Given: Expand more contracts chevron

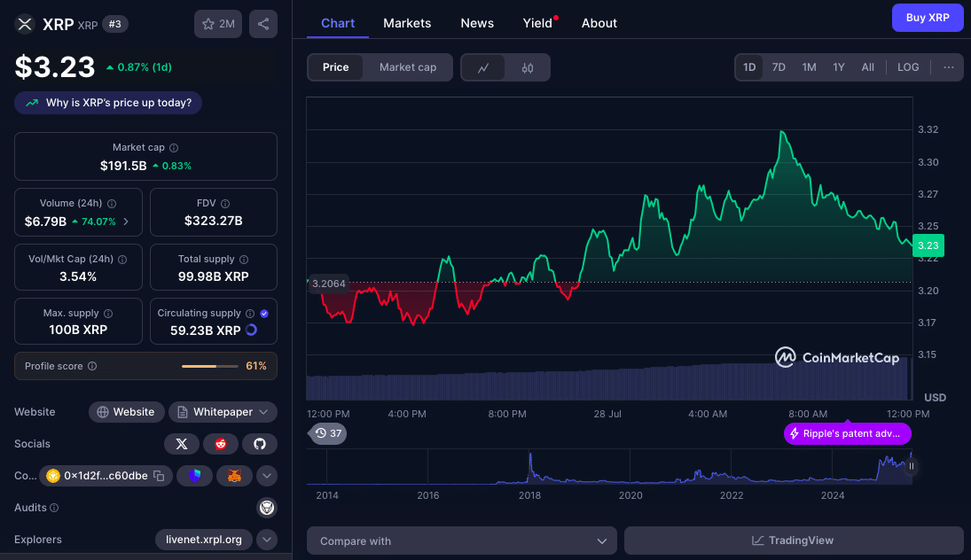Looking at the screenshot, I should [x=267, y=476].
